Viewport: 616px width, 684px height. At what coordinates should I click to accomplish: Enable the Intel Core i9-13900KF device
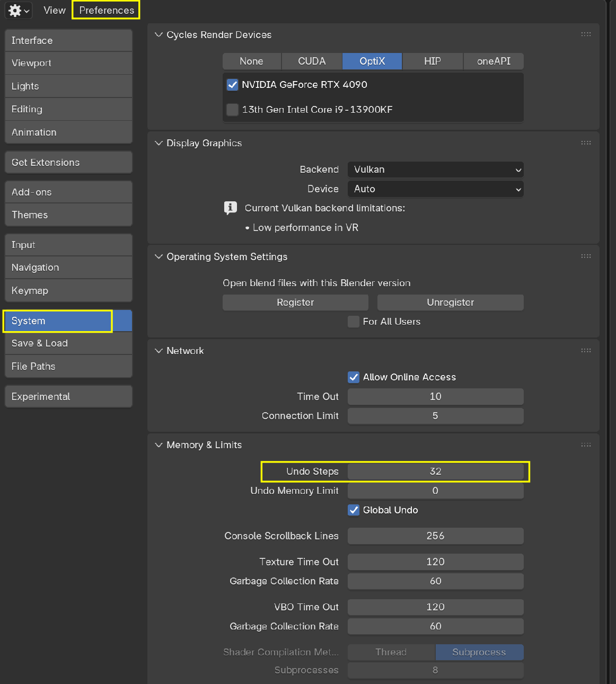[x=232, y=110]
